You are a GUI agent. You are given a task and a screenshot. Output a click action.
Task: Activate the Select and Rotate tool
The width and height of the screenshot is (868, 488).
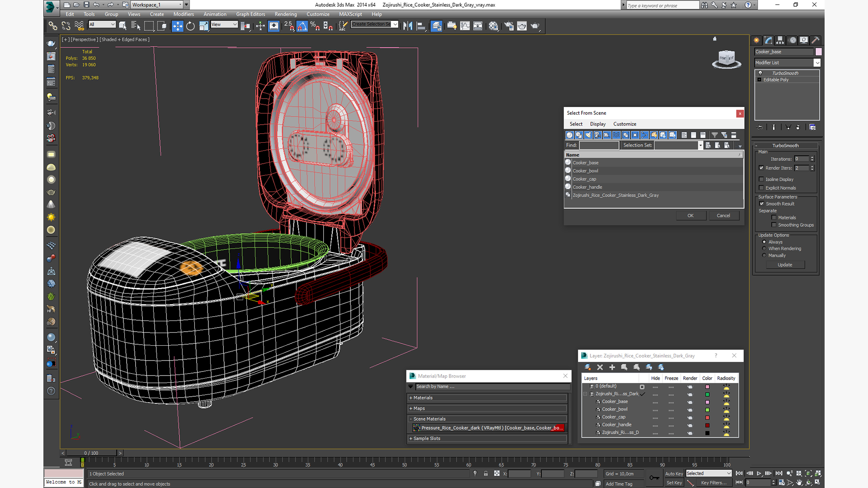click(190, 26)
